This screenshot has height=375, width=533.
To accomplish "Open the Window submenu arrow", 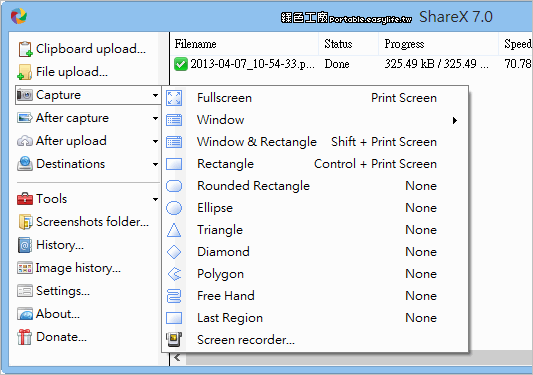I will coord(454,120).
